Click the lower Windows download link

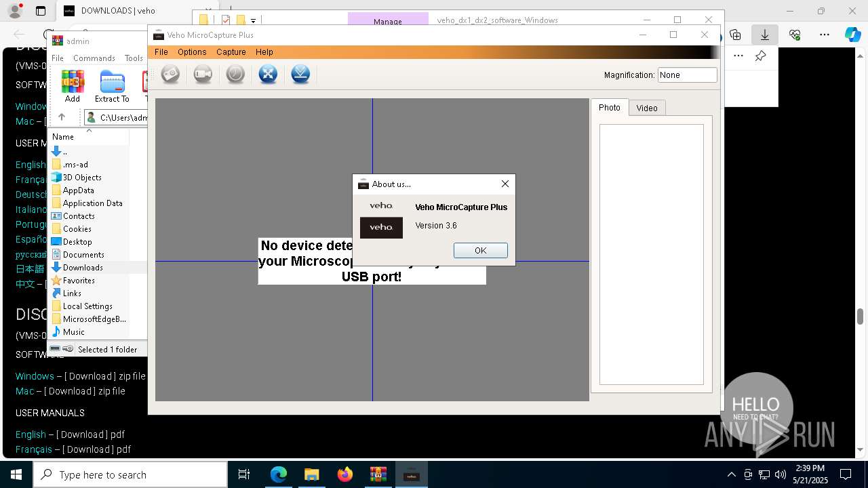click(35, 376)
